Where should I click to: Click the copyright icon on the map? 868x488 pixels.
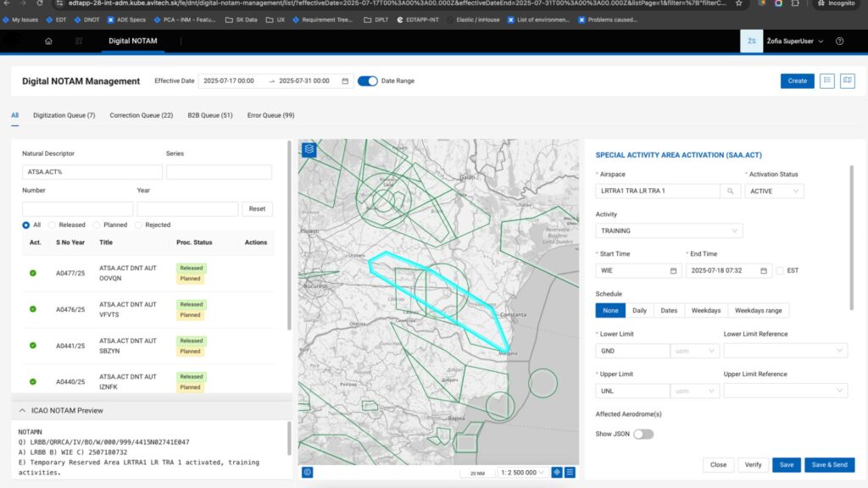point(307,472)
